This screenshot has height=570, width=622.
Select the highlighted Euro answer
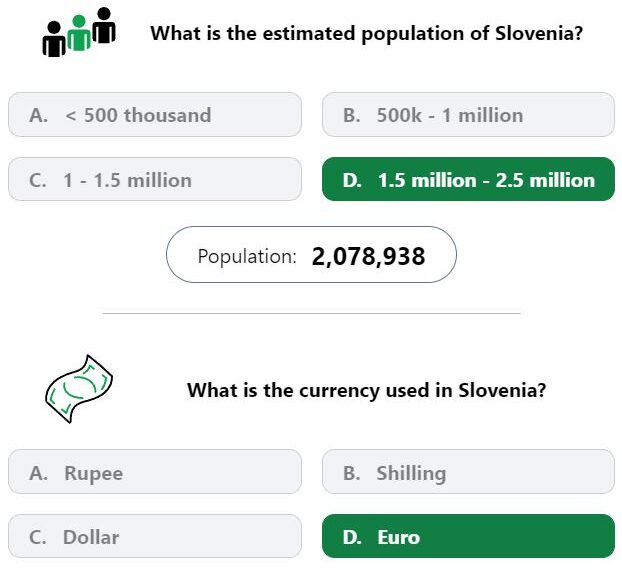468,536
